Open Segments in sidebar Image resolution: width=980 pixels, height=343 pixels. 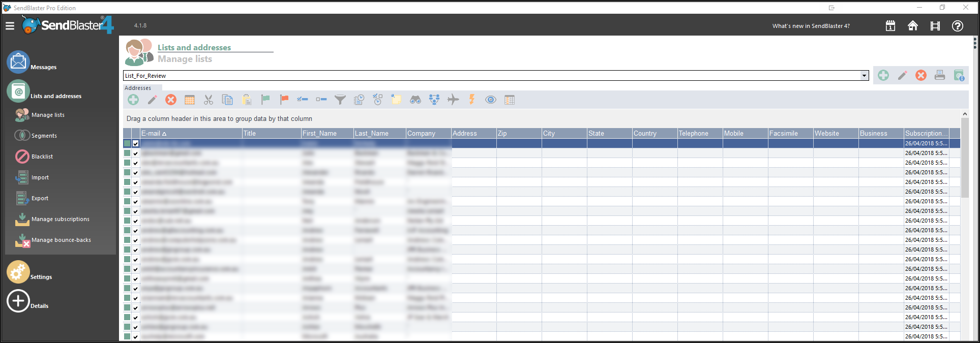(x=36, y=136)
